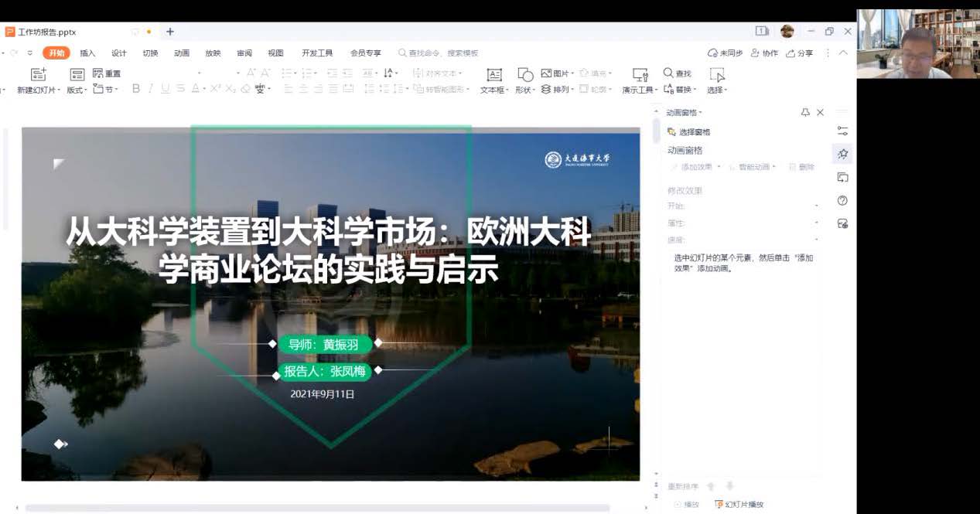980x514 pixels.
Task: Click the horizontal scrollbar below the slide
Action: 317,508
